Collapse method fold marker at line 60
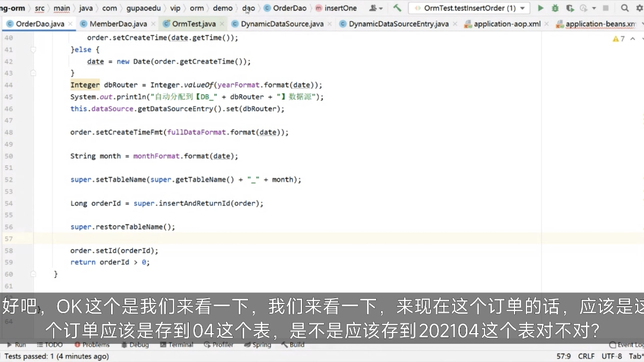The width and height of the screenshot is (644, 362). click(33, 274)
